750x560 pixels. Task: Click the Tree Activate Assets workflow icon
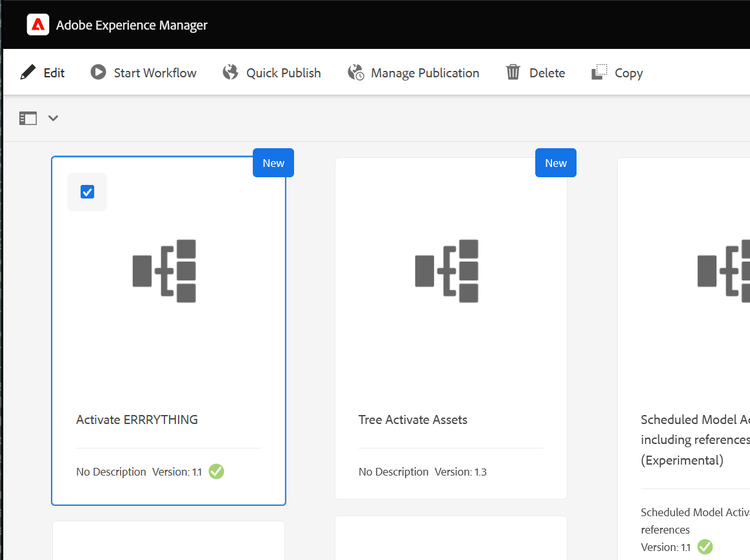point(447,271)
